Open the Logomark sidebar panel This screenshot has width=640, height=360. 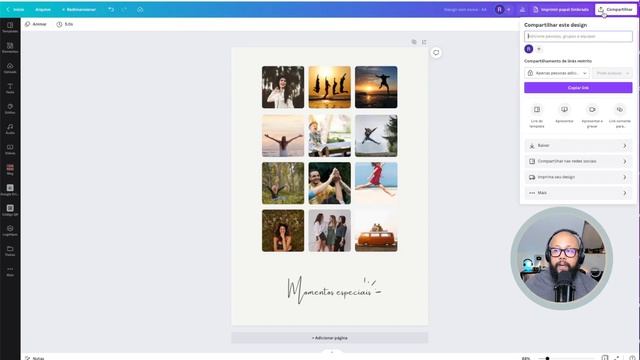(x=10, y=231)
